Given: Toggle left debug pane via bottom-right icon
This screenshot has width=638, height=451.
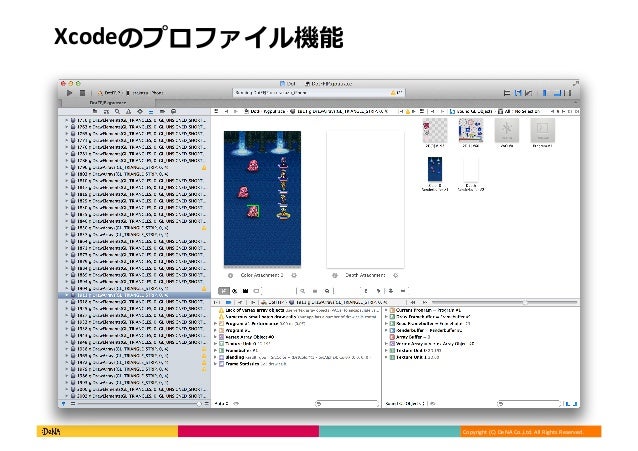Looking at the screenshot, I should point(568,404).
